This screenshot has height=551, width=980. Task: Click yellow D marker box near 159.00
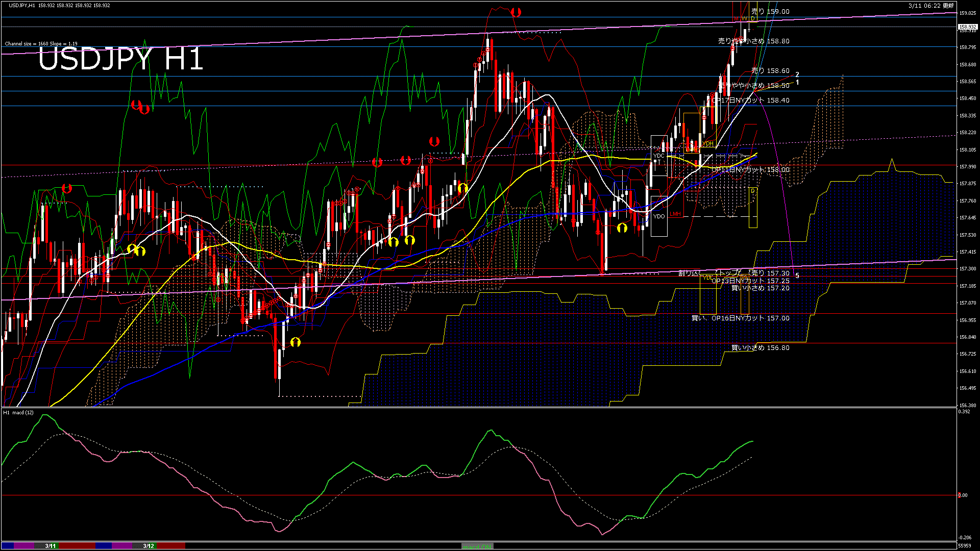[x=752, y=19]
